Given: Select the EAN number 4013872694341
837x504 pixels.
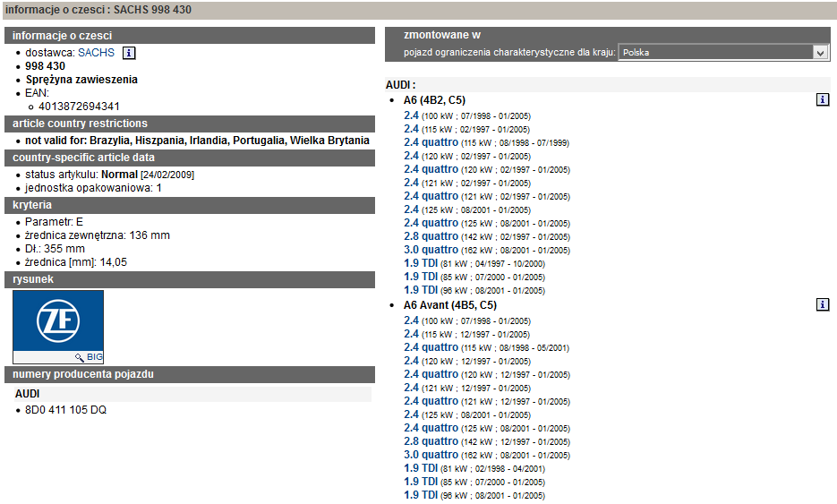Looking at the screenshot, I should [x=79, y=107].
